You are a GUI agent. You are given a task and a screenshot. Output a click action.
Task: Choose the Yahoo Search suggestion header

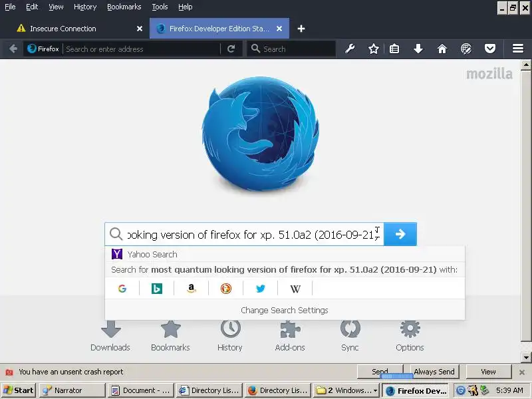click(x=285, y=254)
